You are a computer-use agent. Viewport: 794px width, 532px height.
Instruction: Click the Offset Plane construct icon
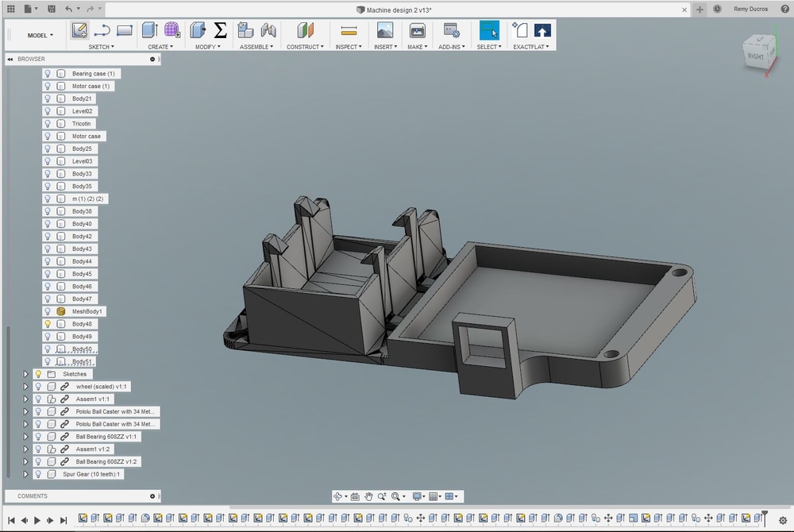(305, 30)
